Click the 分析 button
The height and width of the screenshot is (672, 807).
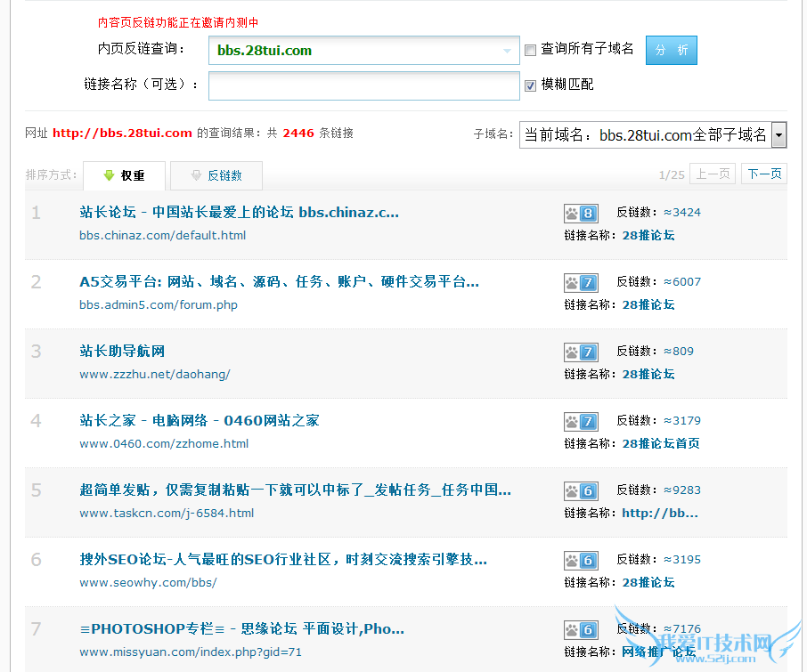[x=671, y=50]
